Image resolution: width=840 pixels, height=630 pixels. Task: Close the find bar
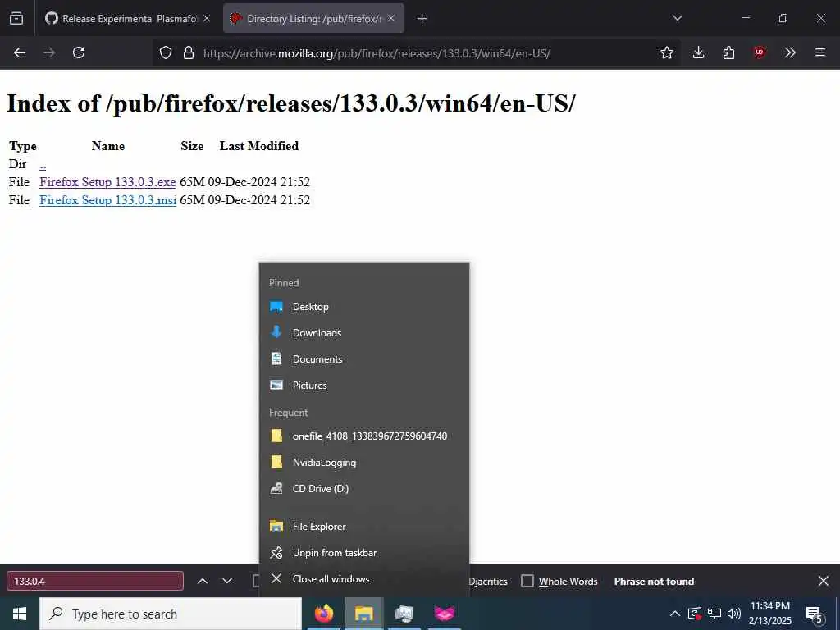[824, 582]
